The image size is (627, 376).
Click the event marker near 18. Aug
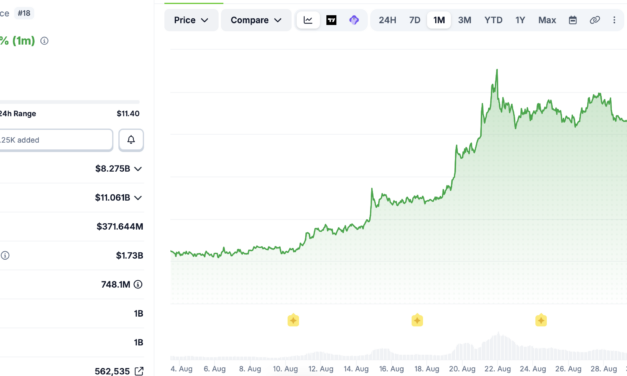(417, 320)
